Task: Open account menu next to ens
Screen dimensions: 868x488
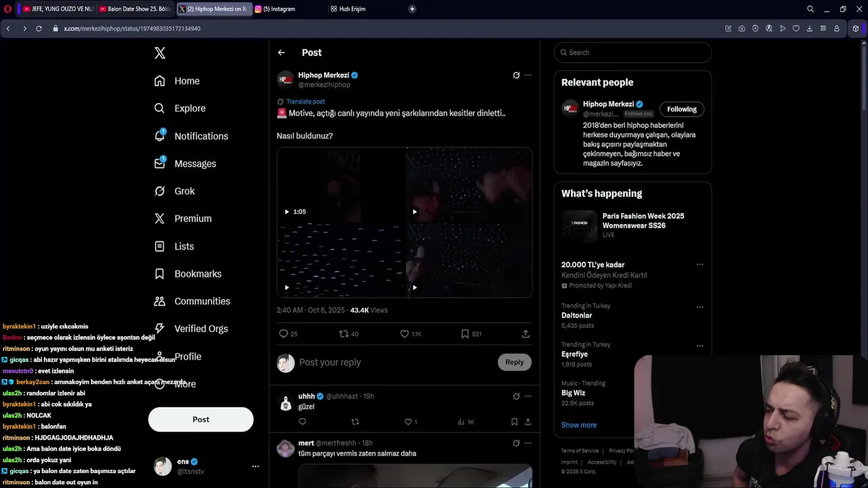Action: (x=256, y=466)
